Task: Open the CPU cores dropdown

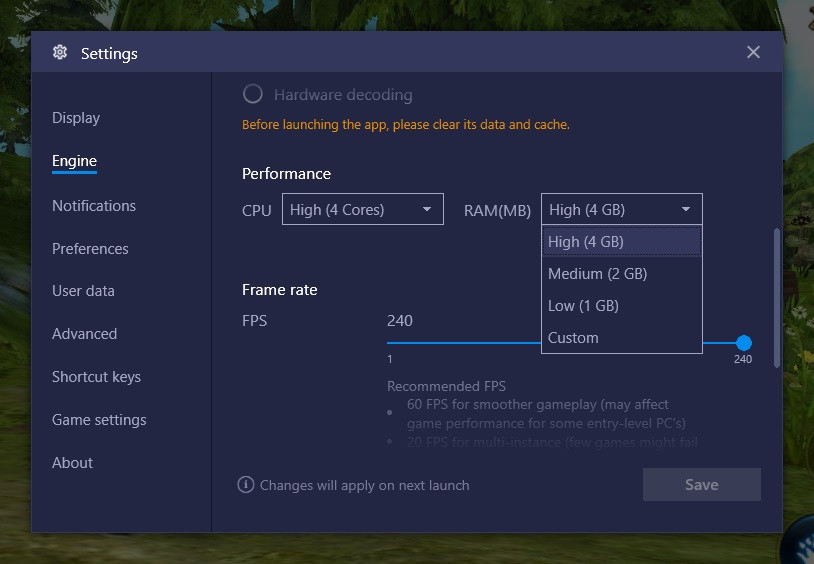Action: pyautogui.click(x=362, y=209)
